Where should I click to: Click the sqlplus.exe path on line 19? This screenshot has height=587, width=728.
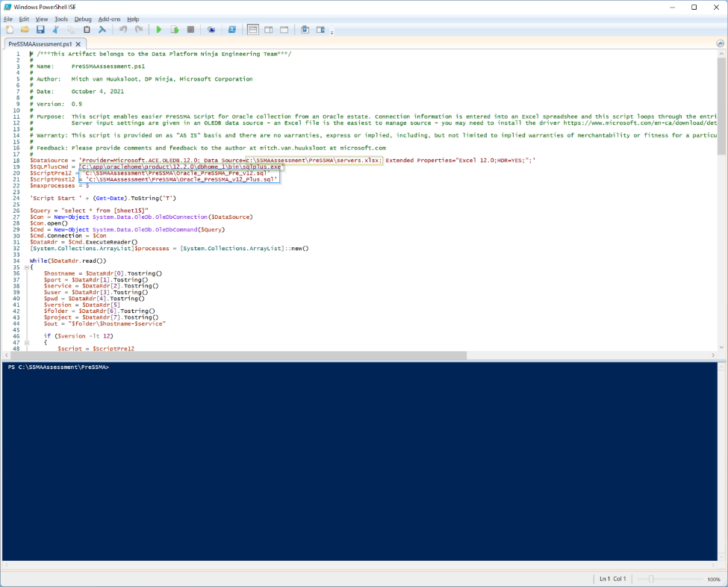click(181, 167)
